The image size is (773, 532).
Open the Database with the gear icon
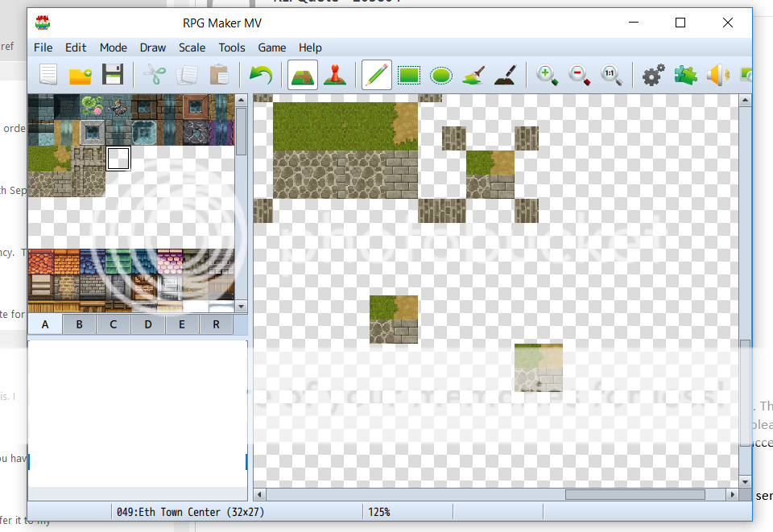pos(654,75)
